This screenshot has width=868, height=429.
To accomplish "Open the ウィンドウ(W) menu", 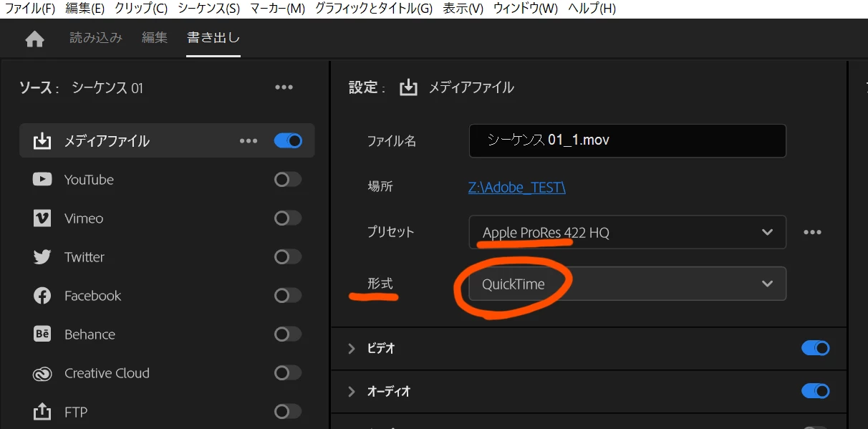I will click(x=526, y=9).
